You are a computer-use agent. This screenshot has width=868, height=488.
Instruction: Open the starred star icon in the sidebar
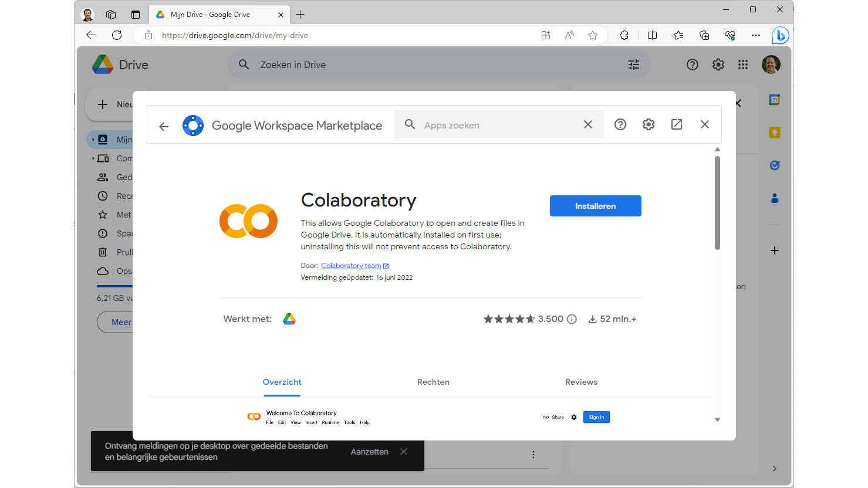tap(103, 215)
